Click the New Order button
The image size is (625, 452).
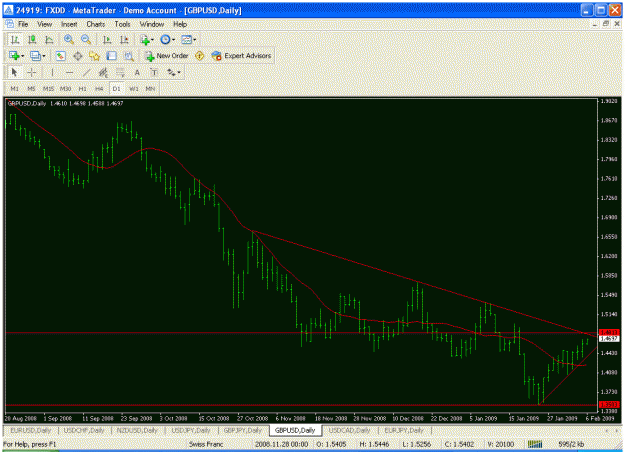click(x=167, y=56)
